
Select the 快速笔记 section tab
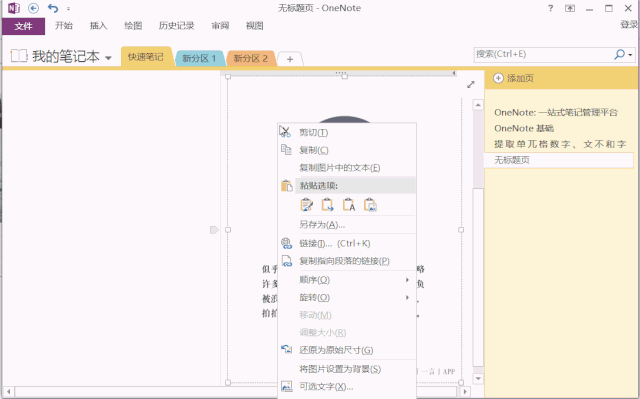click(x=146, y=57)
